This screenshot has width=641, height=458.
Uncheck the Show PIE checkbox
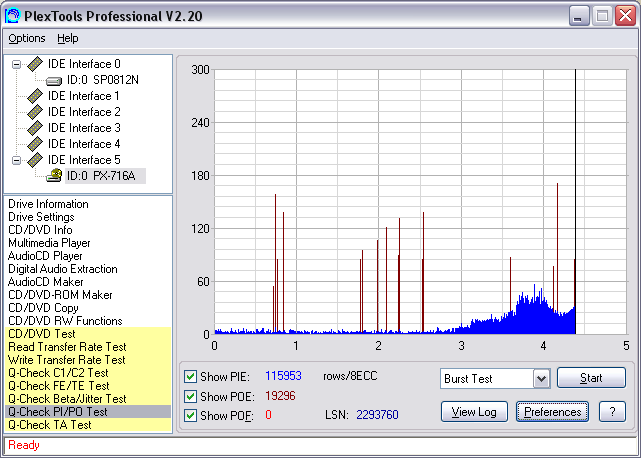190,376
